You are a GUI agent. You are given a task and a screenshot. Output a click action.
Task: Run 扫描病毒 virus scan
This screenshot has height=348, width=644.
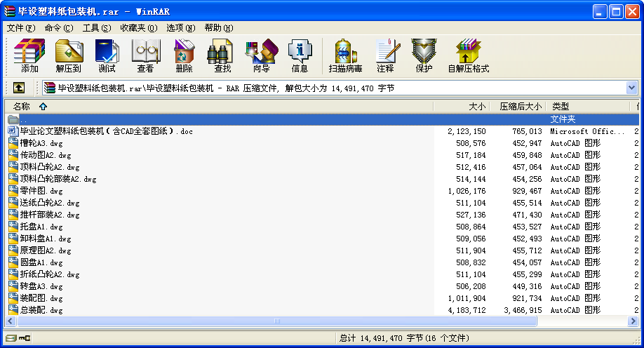click(x=345, y=56)
